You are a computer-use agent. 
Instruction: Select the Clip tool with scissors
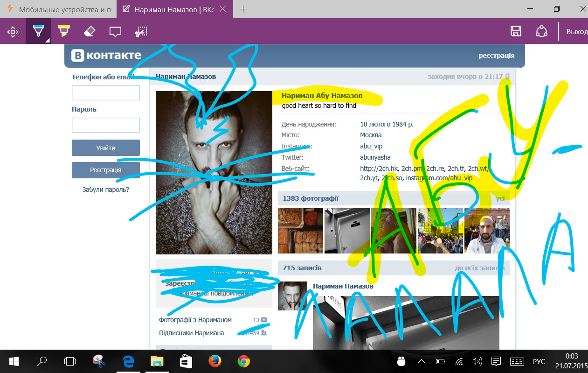pos(141,32)
